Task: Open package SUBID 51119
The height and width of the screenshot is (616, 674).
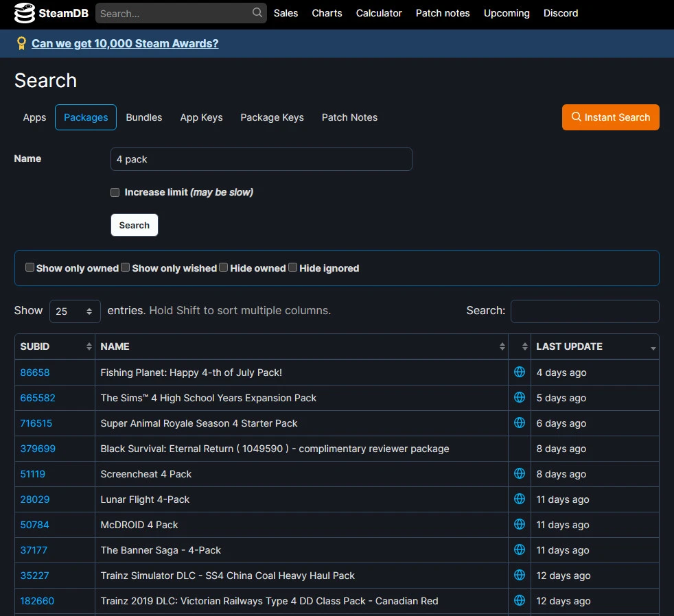Action: point(33,474)
